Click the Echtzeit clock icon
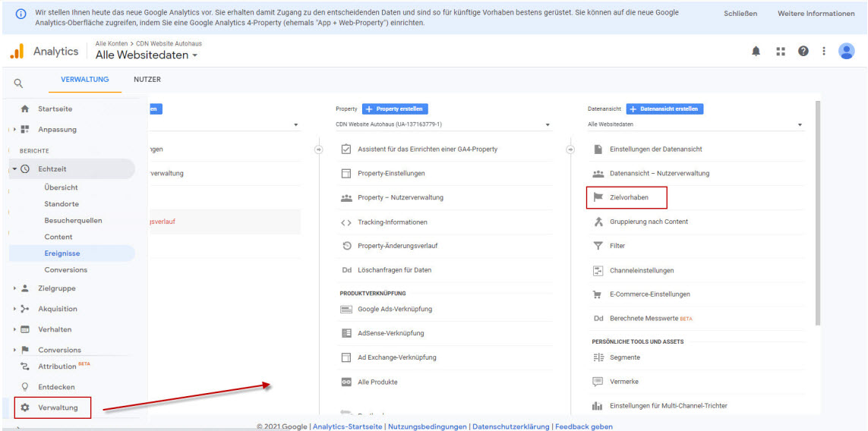The height and width of the screenshot is (431, 868). (24, 168)
